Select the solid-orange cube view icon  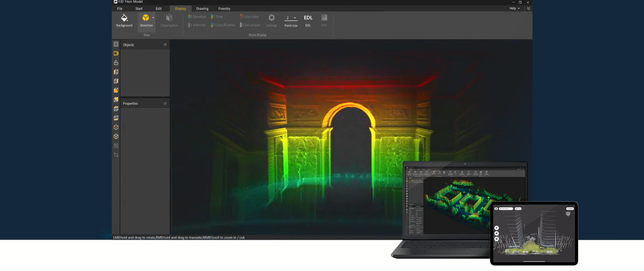[x=116, y=90]
